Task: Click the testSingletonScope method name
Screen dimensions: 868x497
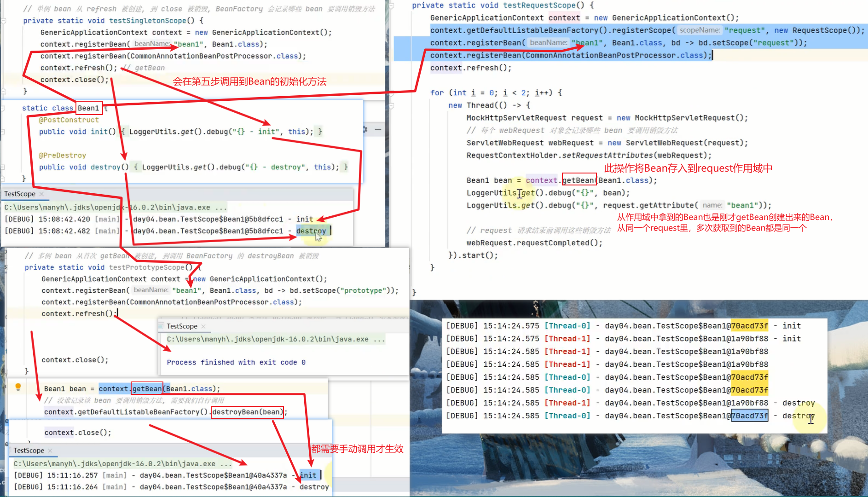Action: click(x=148, y=21)
